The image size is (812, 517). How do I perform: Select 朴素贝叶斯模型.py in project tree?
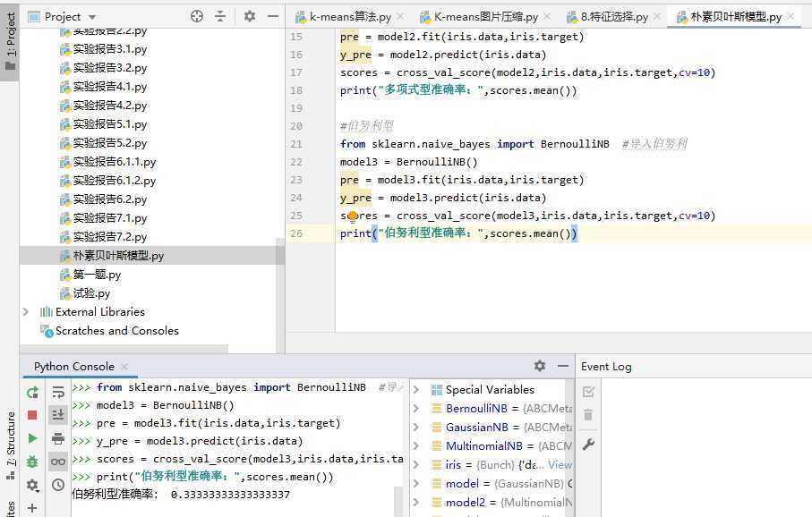pyautogui.click(x=118, y=256)
